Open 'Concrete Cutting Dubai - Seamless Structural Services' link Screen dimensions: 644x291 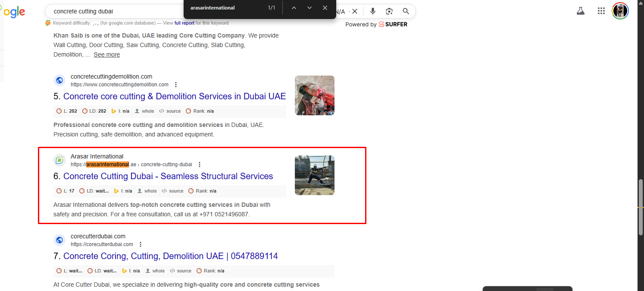click(168, 176)
